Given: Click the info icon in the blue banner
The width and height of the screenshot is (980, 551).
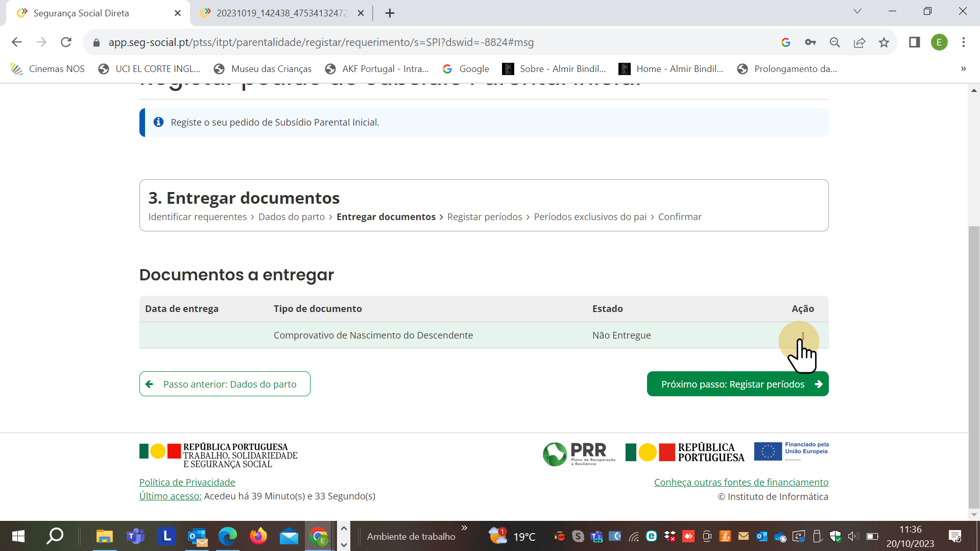Looking at the screenshot, I should pyautogui.click(x=158, y=122).
